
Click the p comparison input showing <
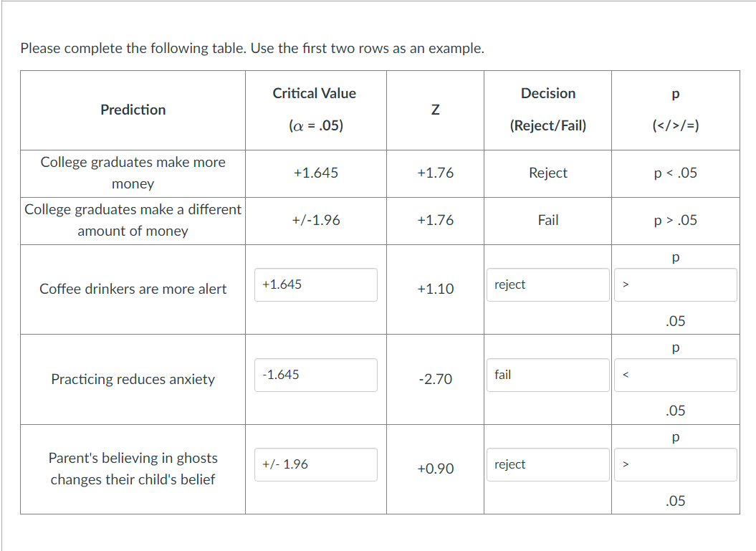coord(675,374)
